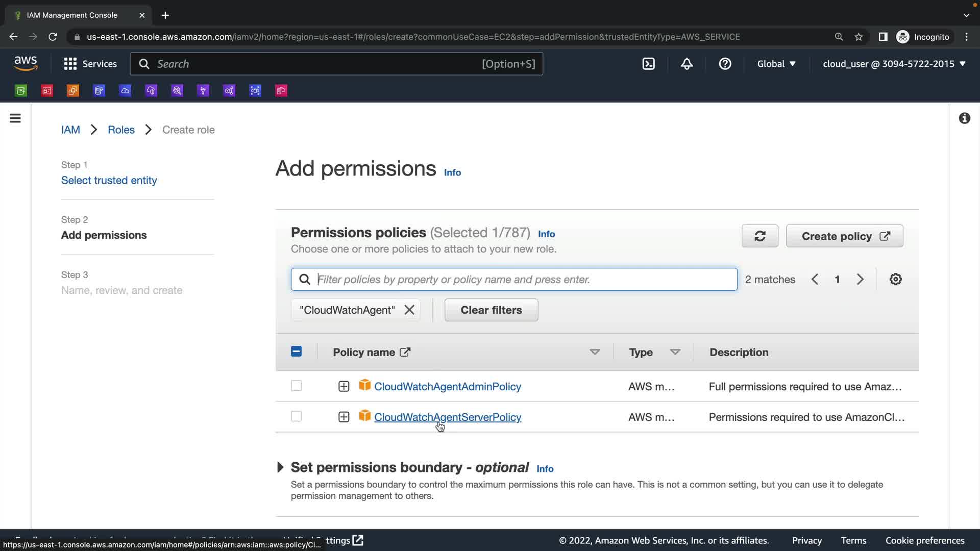Open the notifications bell
Image resolution: width=980 pixels, height=551 pixels.
pos(687,64)
